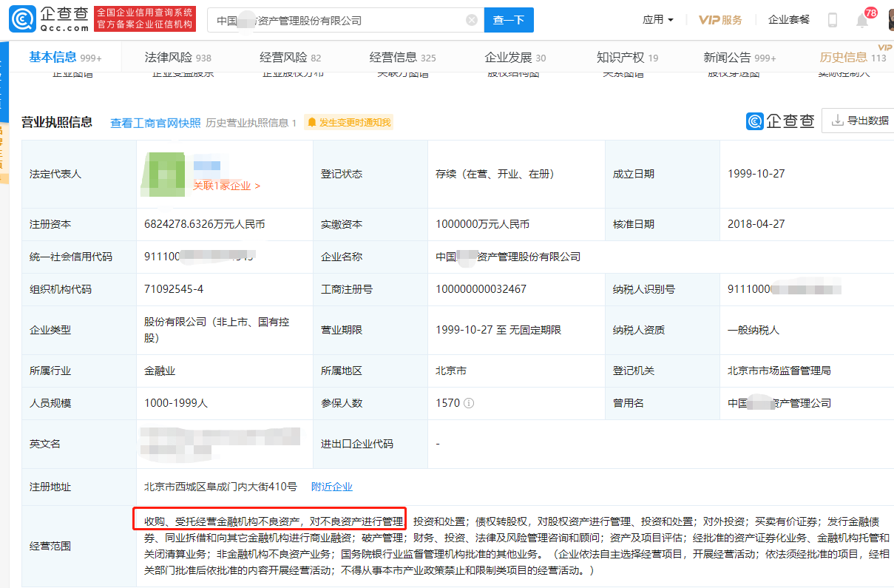
Task: Click the download icon on 导出数据 button
Action: click(836, 120)
